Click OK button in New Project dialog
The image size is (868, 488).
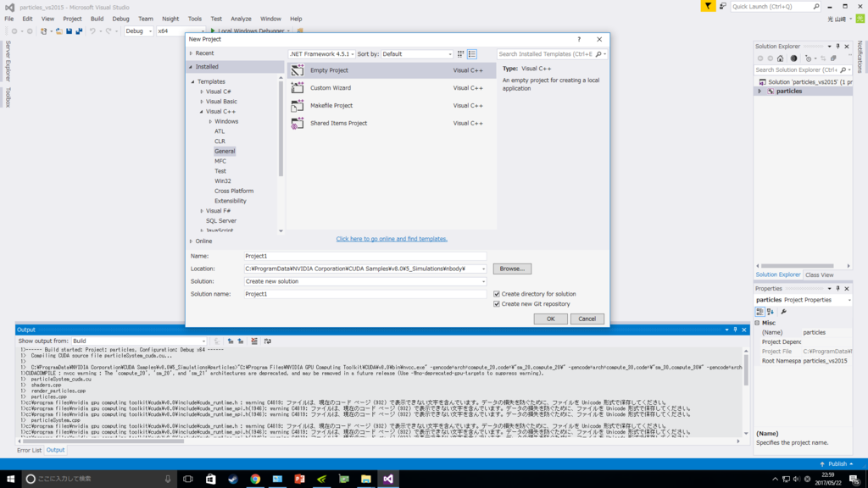[x=550, y=319]
